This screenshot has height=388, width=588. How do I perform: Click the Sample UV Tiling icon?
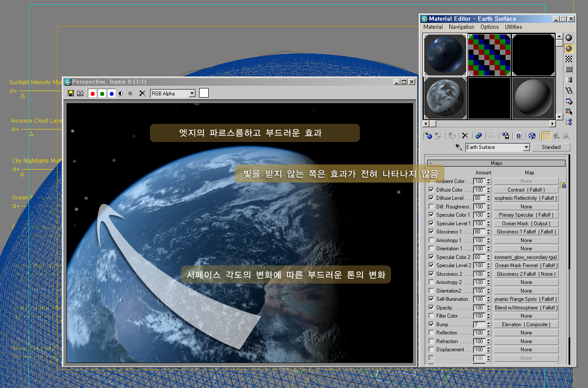[569, 69]
